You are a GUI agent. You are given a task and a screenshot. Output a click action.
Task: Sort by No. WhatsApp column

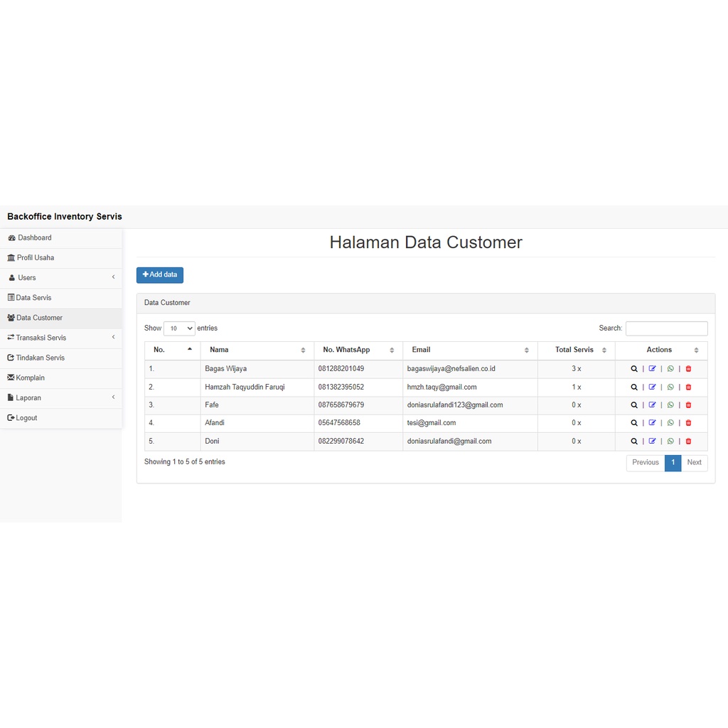click(358, 350)
